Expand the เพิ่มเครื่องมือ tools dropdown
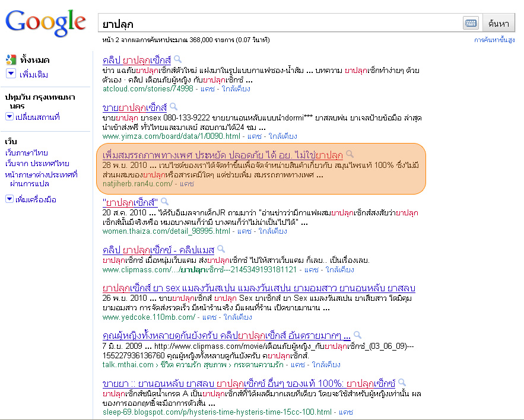The height and width of the screenshot is (420, 524). pyautogui.click(x=9, y=199)
